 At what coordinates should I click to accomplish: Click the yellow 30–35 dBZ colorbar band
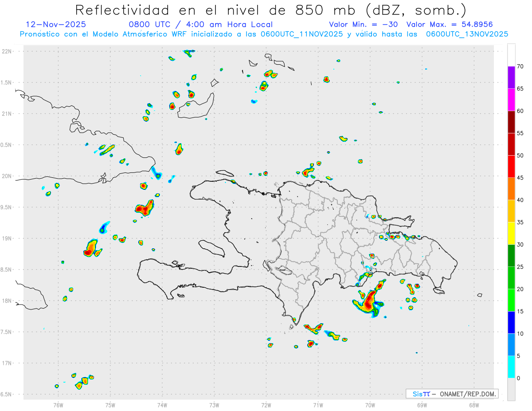511,234
